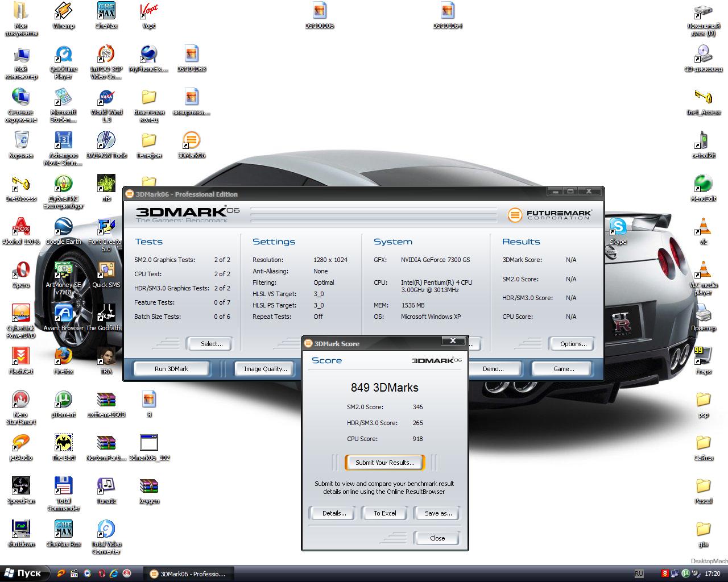Click the Futuremark Corporation logo
Image resolution: width=728 pixels, height=582 pixels.
point(550,215)
